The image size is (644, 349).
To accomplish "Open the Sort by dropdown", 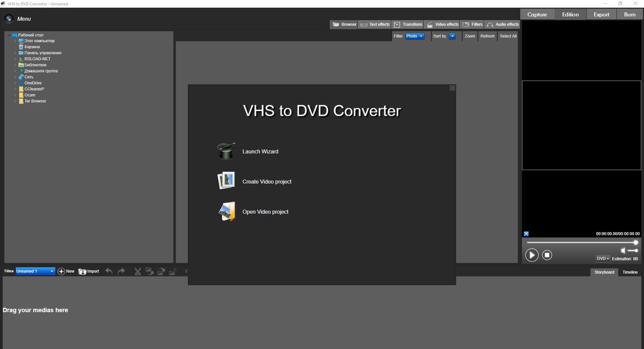I will [452, 36].
